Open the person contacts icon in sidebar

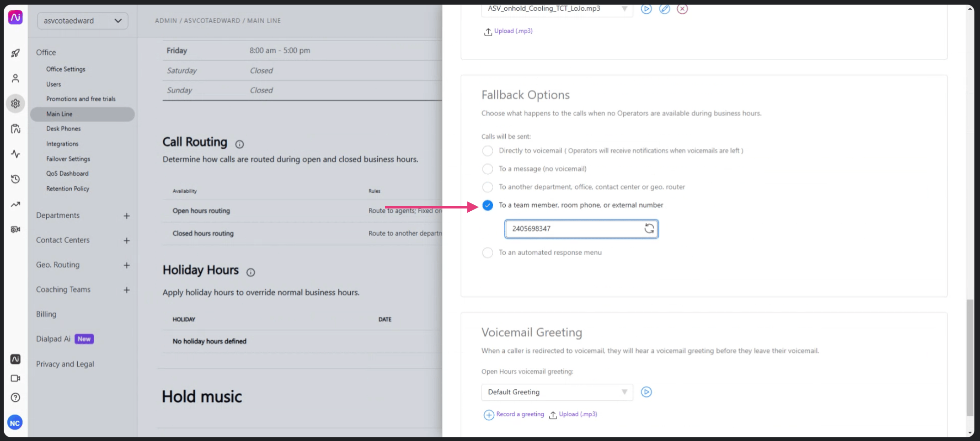(15, 78)
